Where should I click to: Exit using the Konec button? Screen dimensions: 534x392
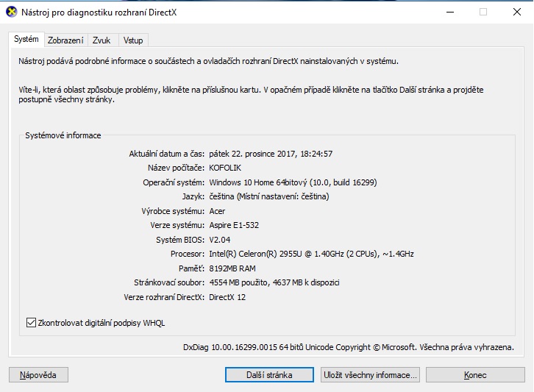tap(475, 375)
